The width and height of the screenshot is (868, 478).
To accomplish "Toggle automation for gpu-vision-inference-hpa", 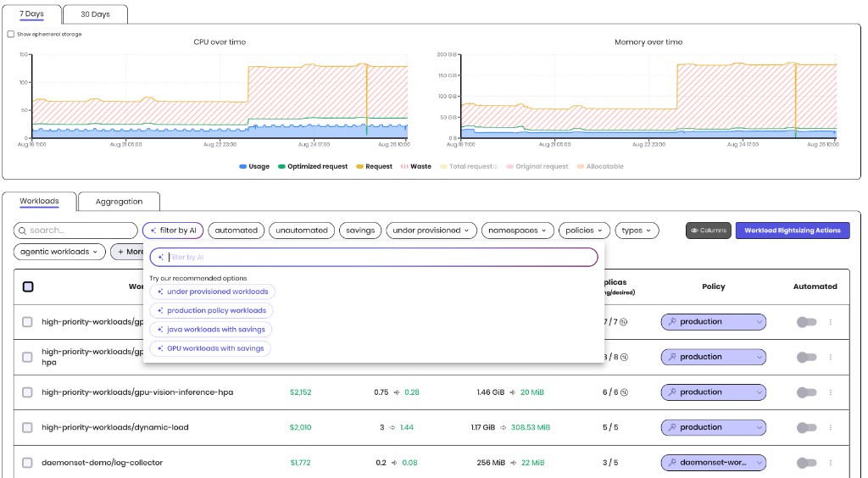I will pos(807,392).
